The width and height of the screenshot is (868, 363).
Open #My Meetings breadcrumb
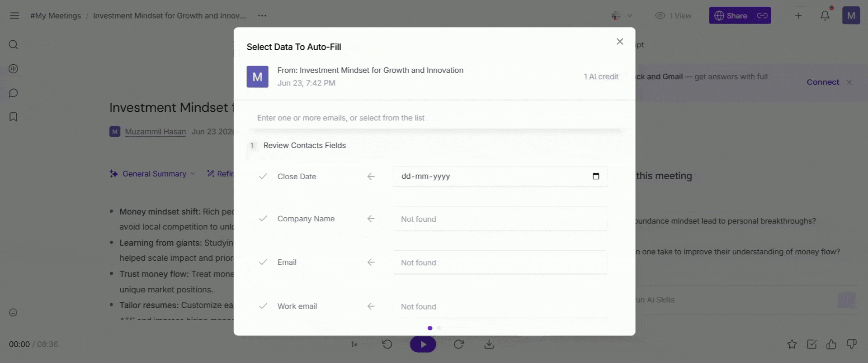56,15
